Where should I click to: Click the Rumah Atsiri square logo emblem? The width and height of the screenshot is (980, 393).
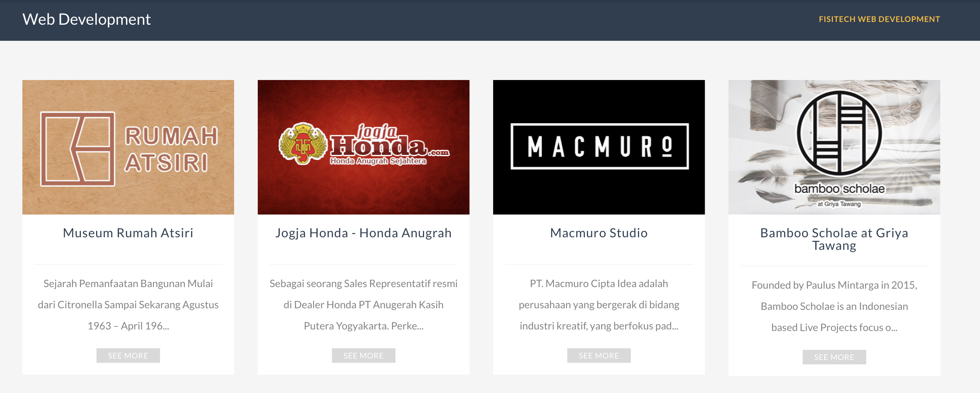(x=78, y=149)
